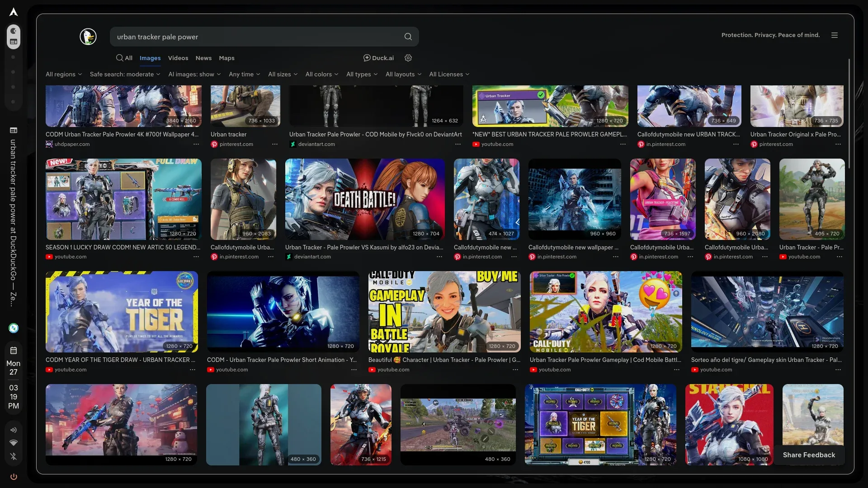Expand the All Licenses filter
868x488 pixels.
click(x=449, y=74)
